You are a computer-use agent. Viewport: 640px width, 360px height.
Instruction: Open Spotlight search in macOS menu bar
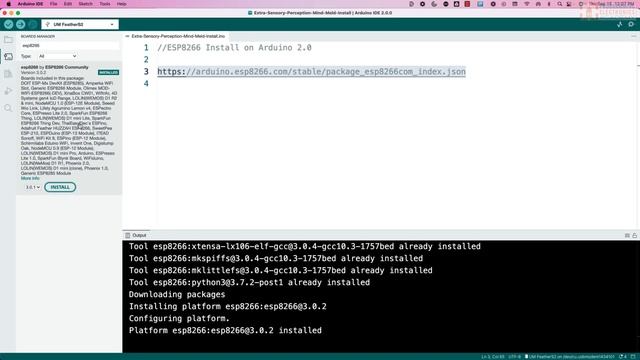tap(560, 4)
